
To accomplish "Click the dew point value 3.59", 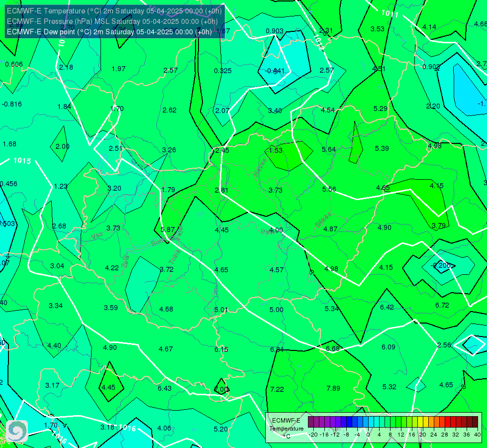I will pyautogui.click(x=110, y=308).
